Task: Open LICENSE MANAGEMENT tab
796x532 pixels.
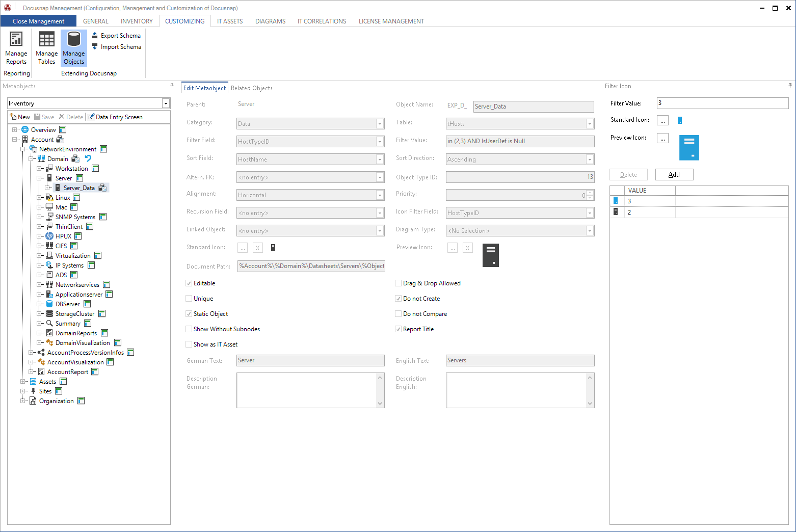Action: click(x=391, y=21)
